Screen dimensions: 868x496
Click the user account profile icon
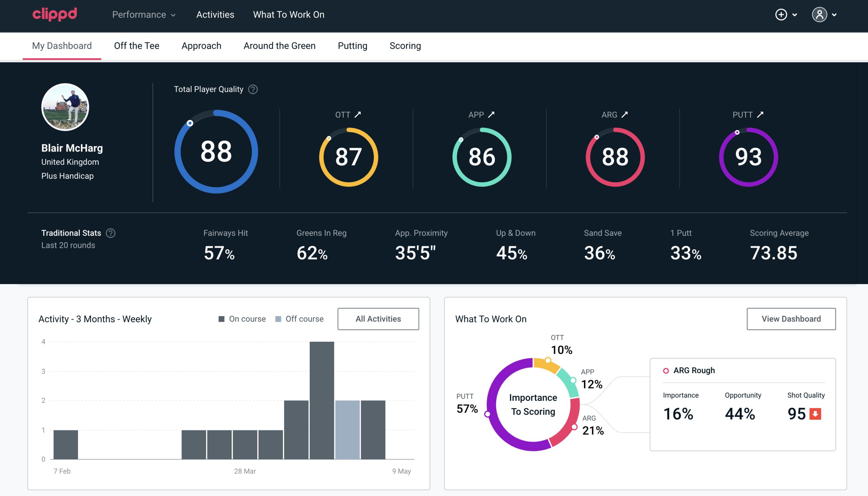pyautogui.click(x=820, y=14)
